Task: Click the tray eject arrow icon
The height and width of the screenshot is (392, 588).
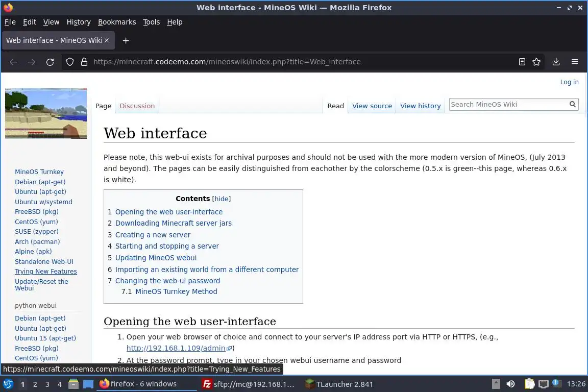Action: pos(496,384)
